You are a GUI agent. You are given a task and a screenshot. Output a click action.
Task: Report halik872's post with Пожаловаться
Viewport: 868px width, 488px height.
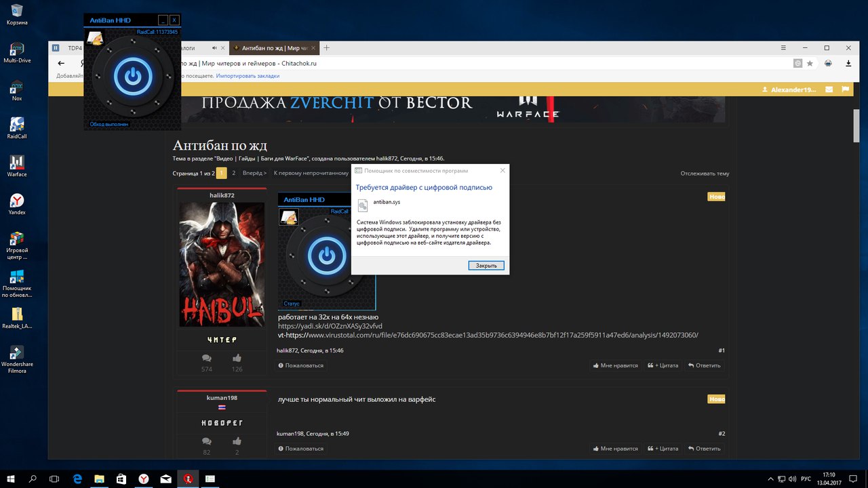tap(300, 365)
